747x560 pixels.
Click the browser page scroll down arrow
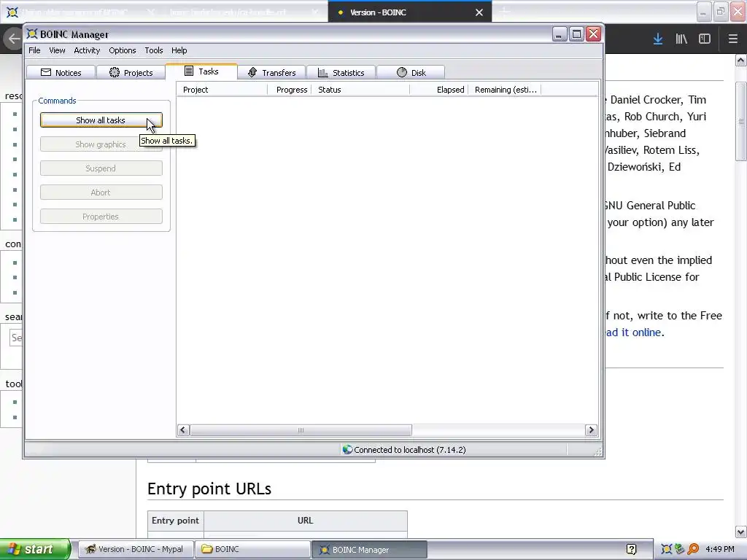tap(741, 532)
